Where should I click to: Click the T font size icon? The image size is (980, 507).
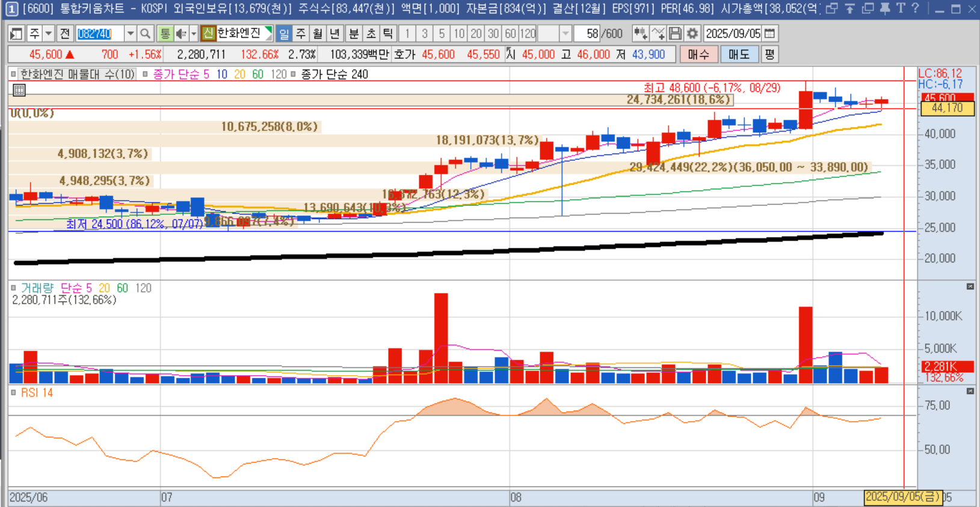pyautogui.click(x=901, y=8)
